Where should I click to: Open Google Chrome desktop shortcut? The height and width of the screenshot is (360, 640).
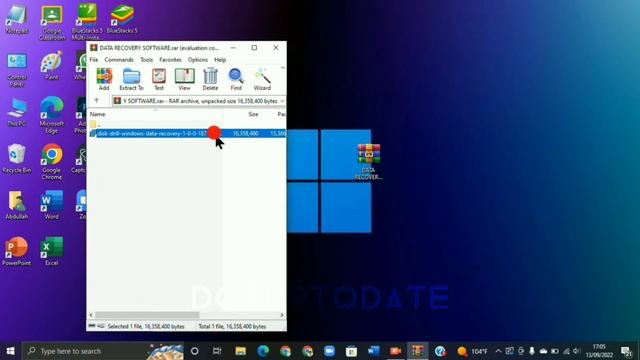click(x=52, y=162)
